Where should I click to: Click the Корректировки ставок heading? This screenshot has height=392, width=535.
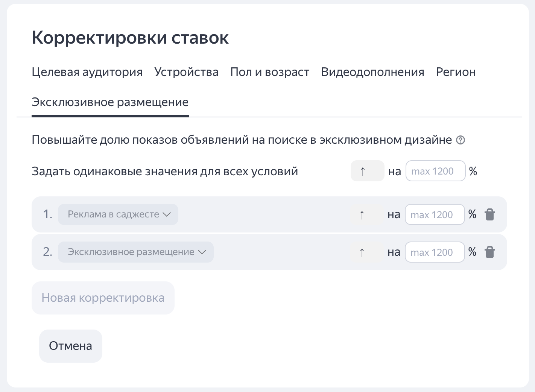point(130,38)
